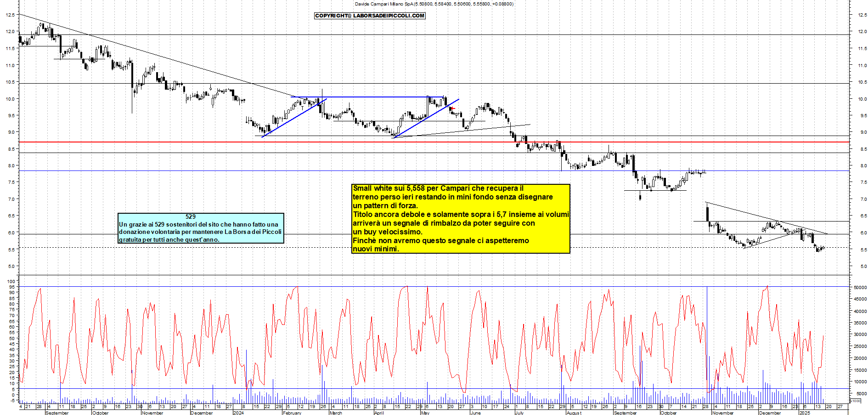Click the 'August' month label
868x415 pixels.
574,413
